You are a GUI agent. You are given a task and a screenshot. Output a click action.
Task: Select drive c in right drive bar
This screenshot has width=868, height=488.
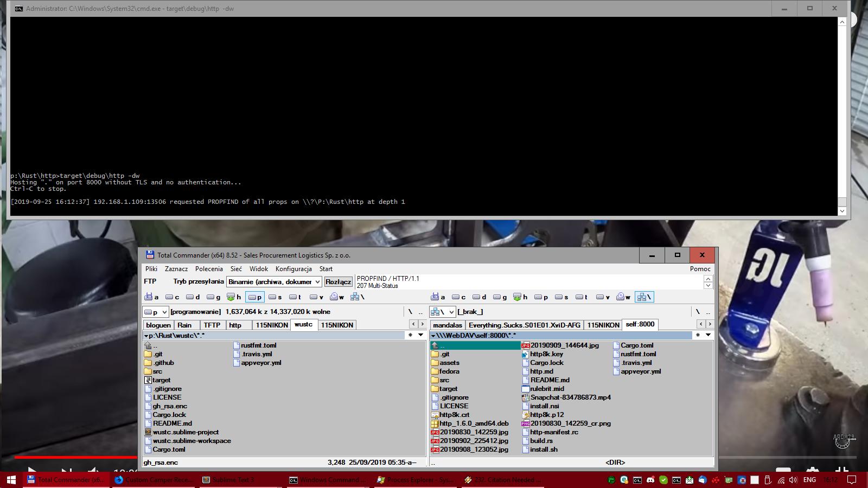pyautogui.click(x=459, y=297)
